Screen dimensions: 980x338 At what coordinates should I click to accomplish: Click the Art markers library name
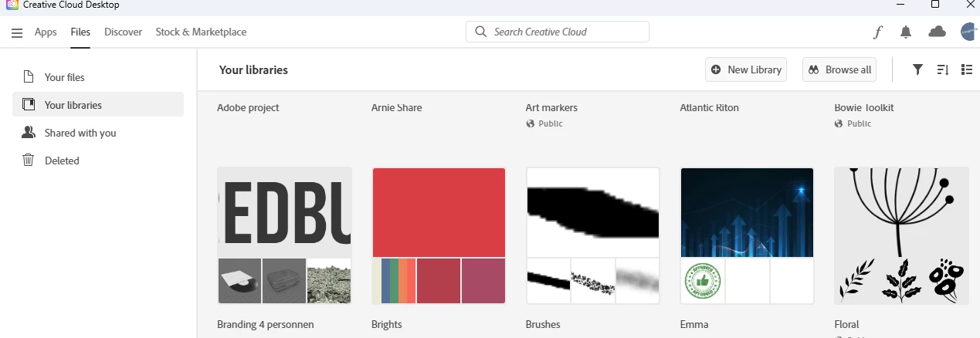551,107
